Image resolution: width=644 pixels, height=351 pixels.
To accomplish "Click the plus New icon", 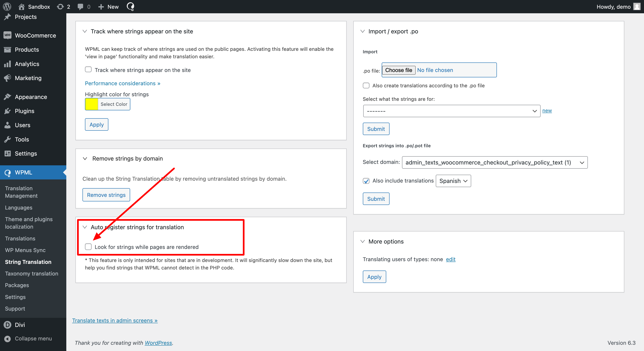I will 101,7.
